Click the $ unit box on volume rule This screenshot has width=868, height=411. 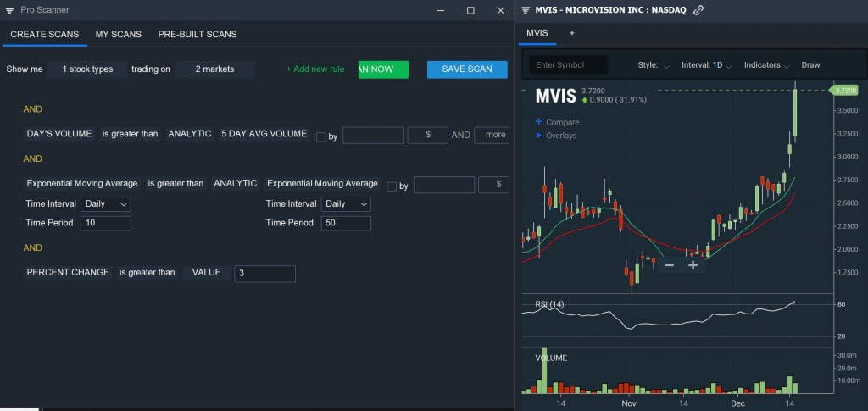pos(428,136)
